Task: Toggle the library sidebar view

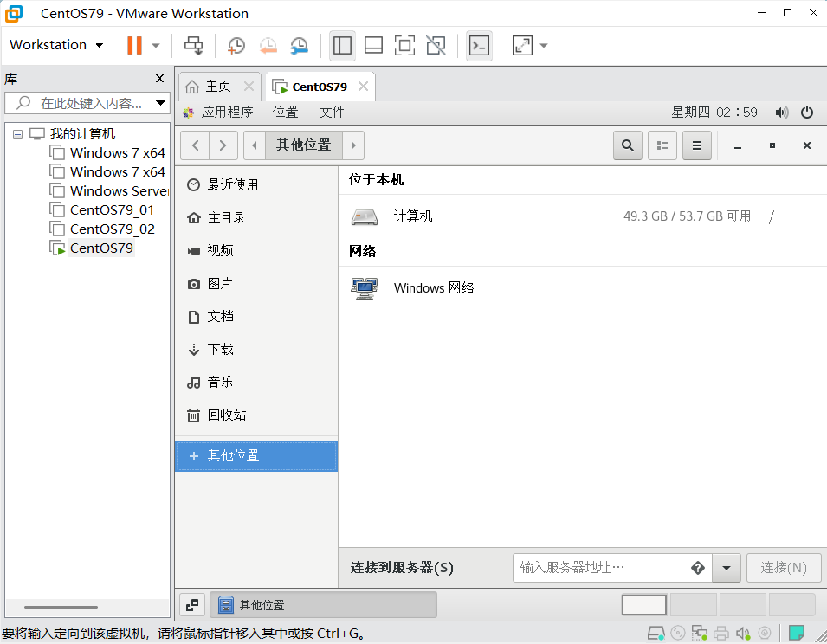Action: [342, 45]
